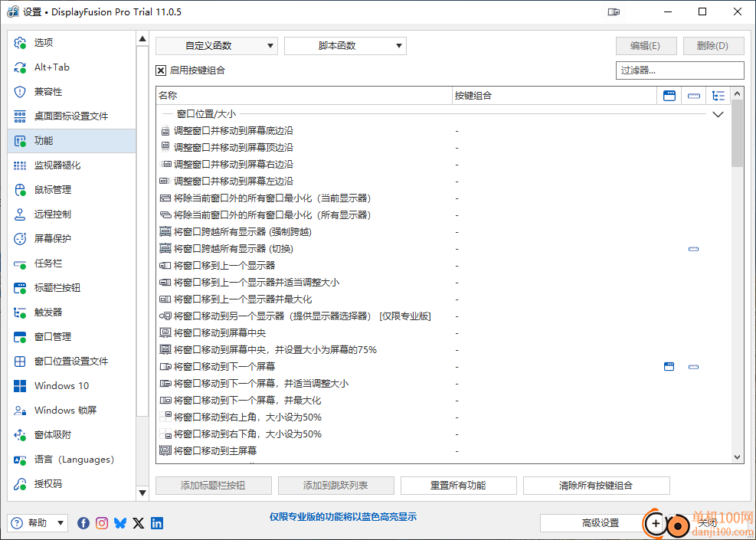The width and height of the screenshot is (756, 540).
Task: Select the 触发器 icon
Action: click(20, 313)
